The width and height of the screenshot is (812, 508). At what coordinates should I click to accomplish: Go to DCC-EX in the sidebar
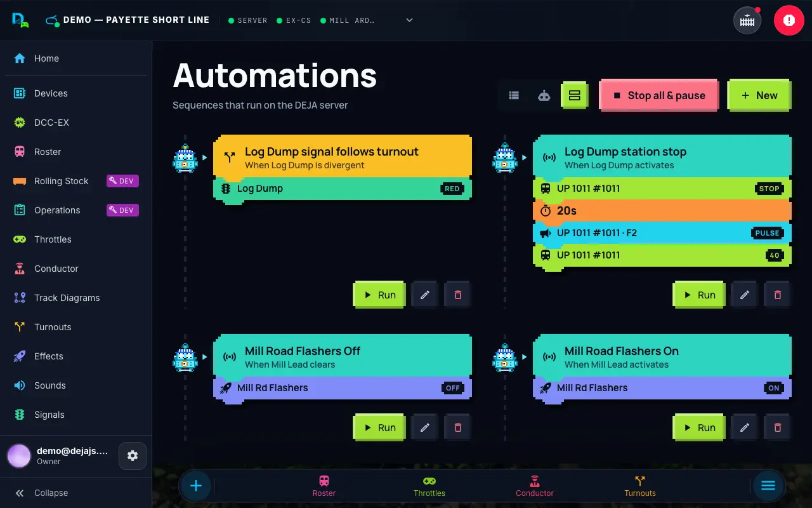pos(76,123)
